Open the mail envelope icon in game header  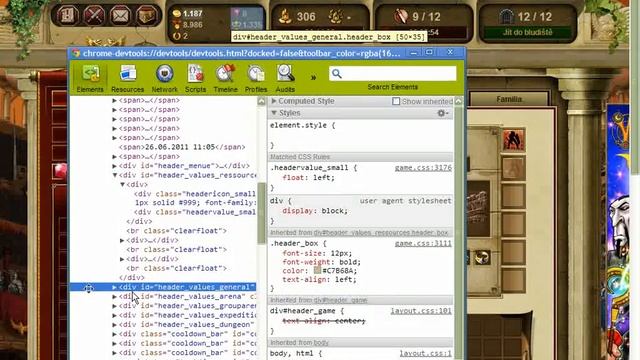pyautogui.click(x=120, y=16)
